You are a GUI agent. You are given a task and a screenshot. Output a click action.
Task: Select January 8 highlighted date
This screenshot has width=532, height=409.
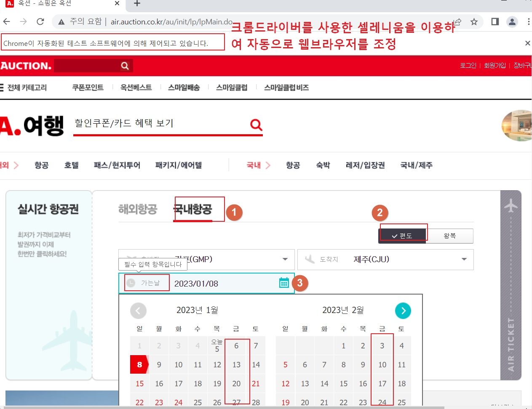139,365
